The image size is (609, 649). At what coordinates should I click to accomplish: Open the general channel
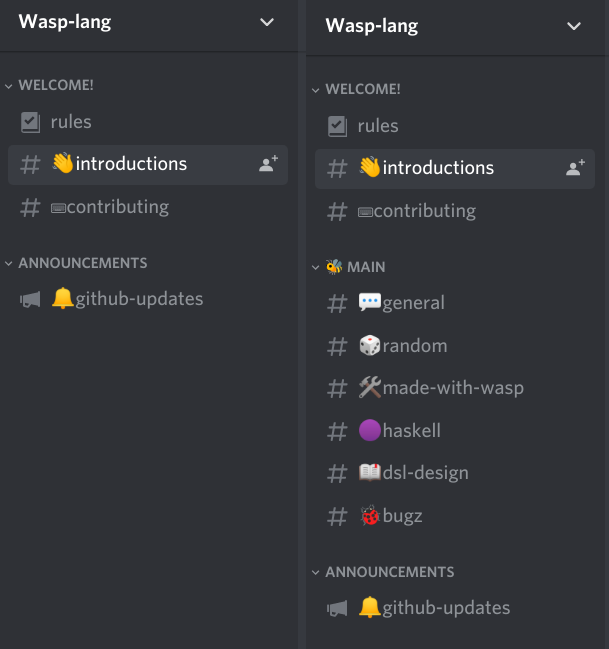(x=413, y=303)
